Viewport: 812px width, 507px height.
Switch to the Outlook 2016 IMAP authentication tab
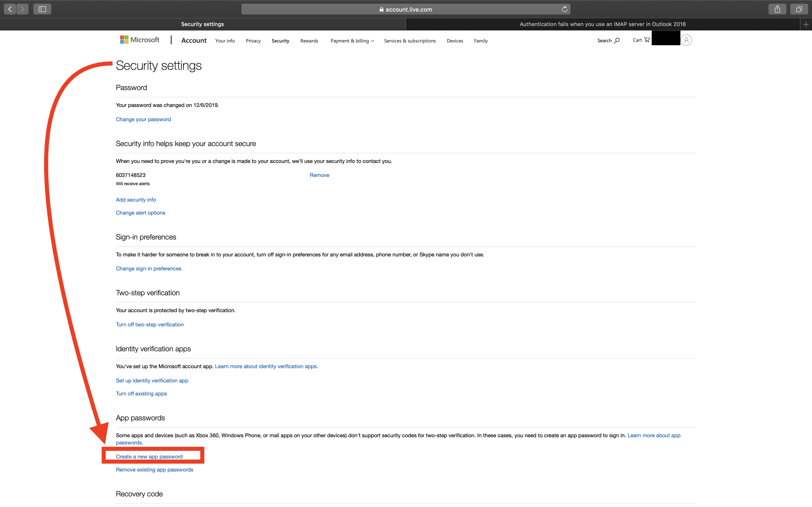602,24
